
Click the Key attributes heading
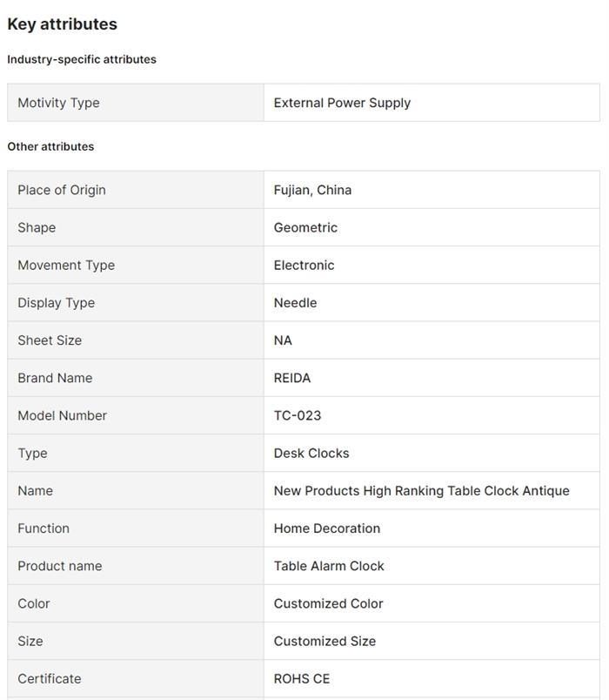(62, 24)
